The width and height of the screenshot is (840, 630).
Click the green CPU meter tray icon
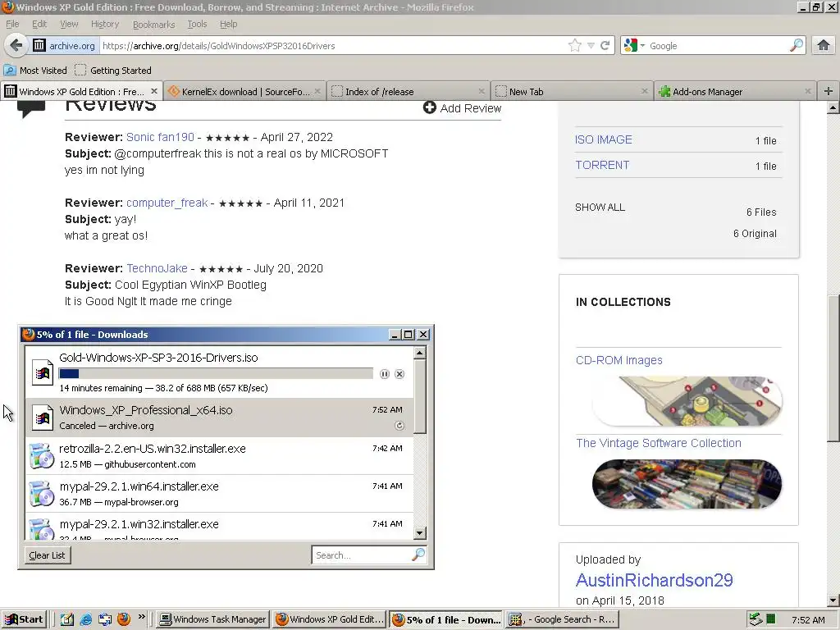click(770, 620)
